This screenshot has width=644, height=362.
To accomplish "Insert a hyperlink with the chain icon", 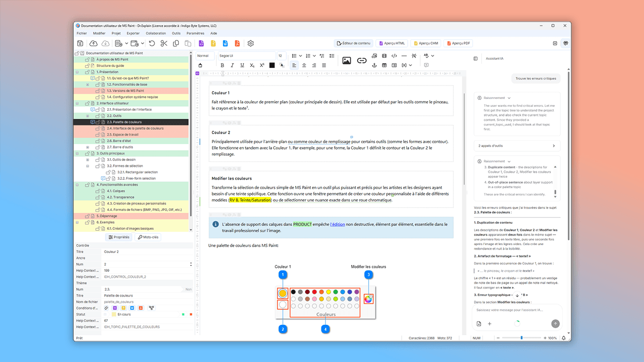I will tap(362, 60).
